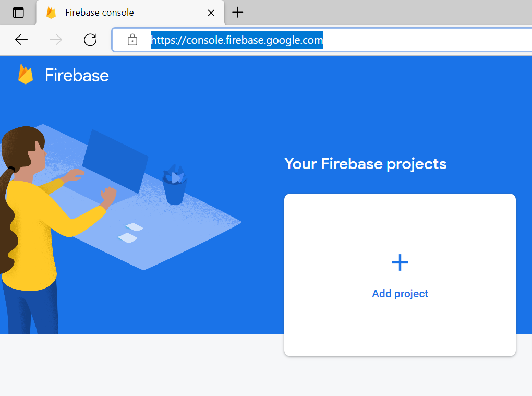Image resolution: width=532 pixels, height=396 pixels.
Task: Click the Add project label
Action: click(x=400, y=294)
